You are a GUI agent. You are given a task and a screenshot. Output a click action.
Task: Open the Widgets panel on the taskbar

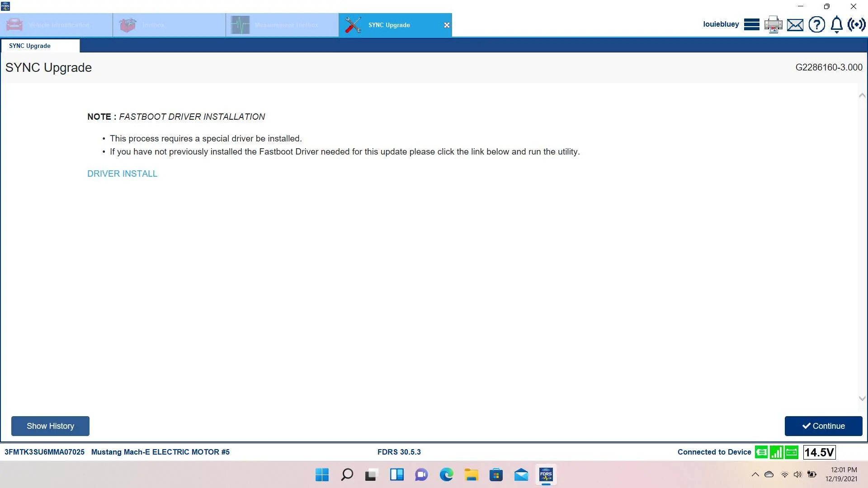[x=396, y=475]
